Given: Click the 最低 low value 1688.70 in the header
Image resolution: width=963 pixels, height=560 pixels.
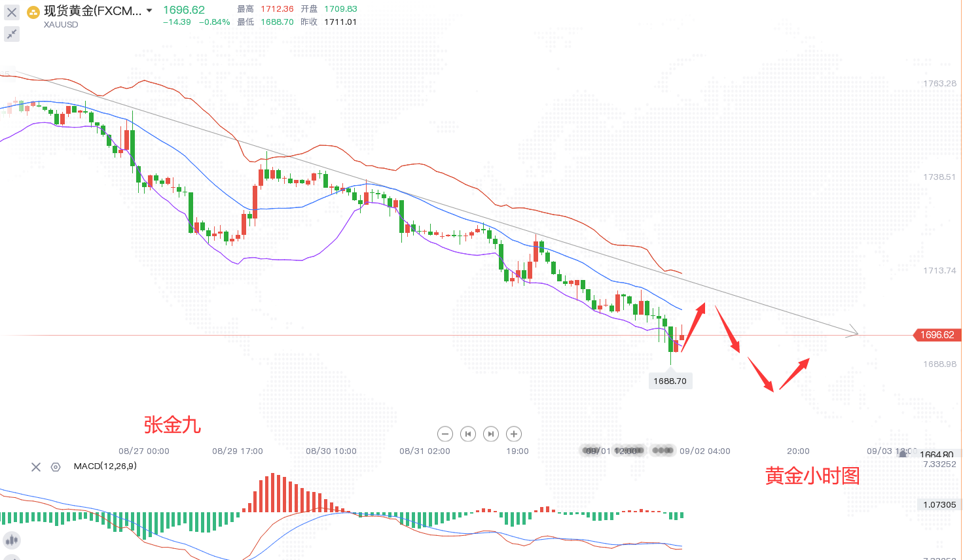Looking at the screenshot, I should tap(277, 22).
